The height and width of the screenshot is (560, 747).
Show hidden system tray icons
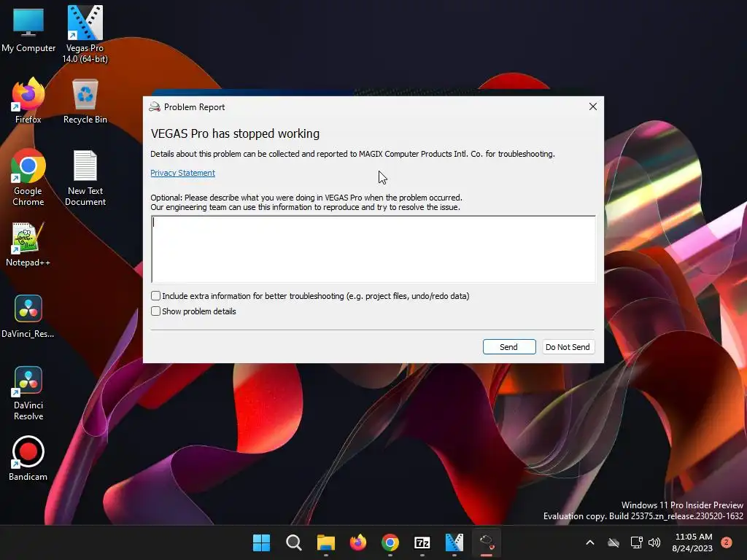[589, 542]
